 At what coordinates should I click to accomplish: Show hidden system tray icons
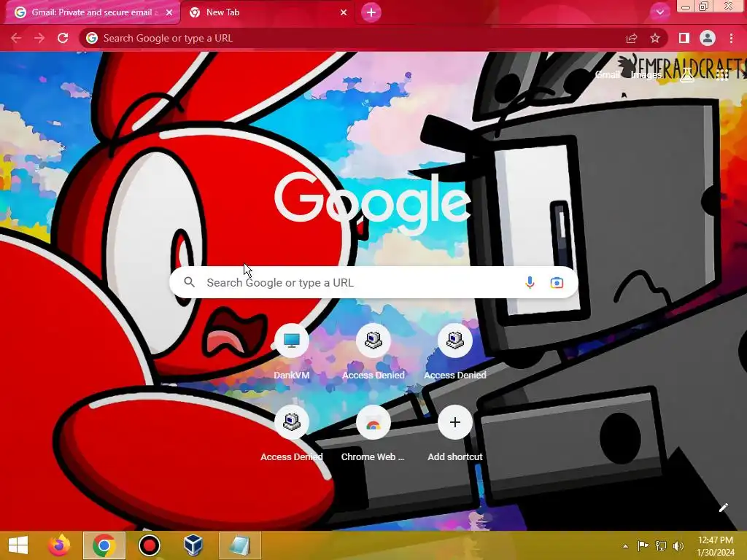625,546
